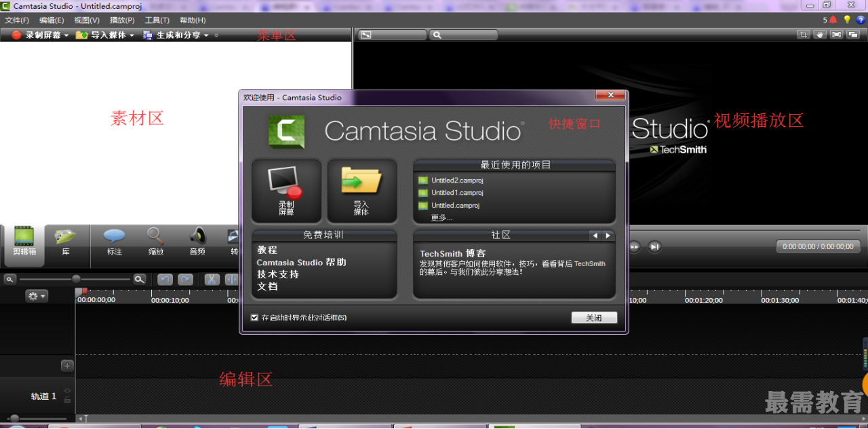The height and width of the screenshot is (429, 868).
Task: Open notifications red bell icon
Action: (x=833, y=20)
